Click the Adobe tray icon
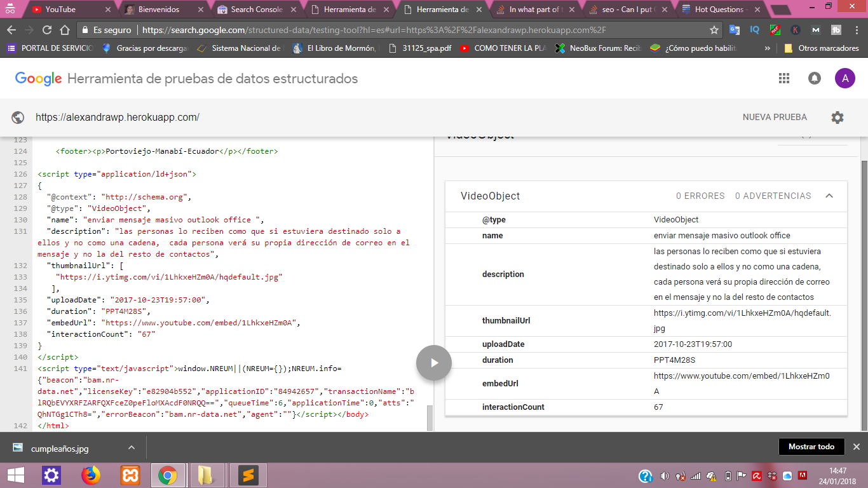Viewport: 868px width, 488px height. (x=803, y=475)
